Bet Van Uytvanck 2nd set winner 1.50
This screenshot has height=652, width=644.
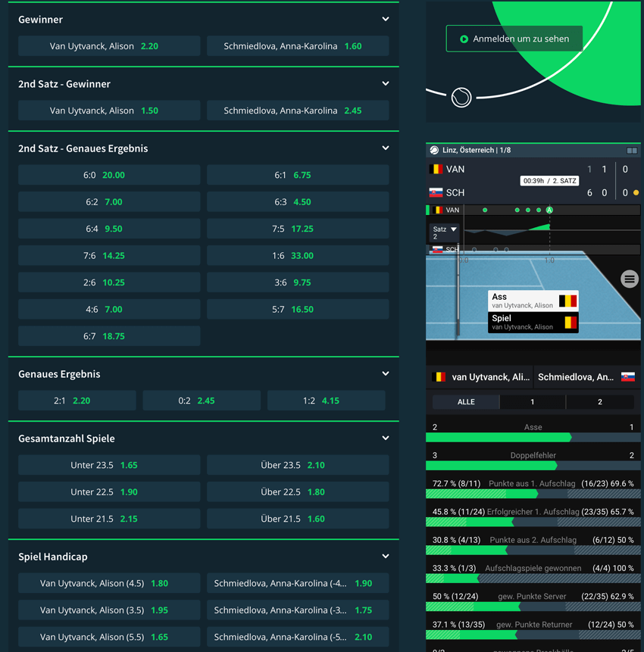[x=109, y=111]
